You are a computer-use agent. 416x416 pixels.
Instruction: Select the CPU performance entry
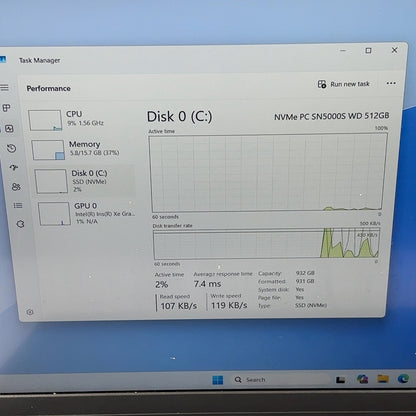[x=80, y=119]
